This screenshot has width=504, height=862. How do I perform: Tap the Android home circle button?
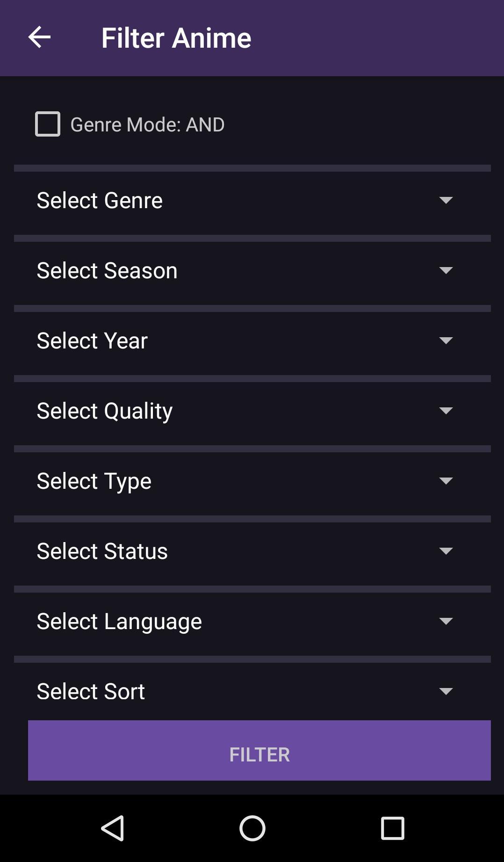(x=252, y=828)
